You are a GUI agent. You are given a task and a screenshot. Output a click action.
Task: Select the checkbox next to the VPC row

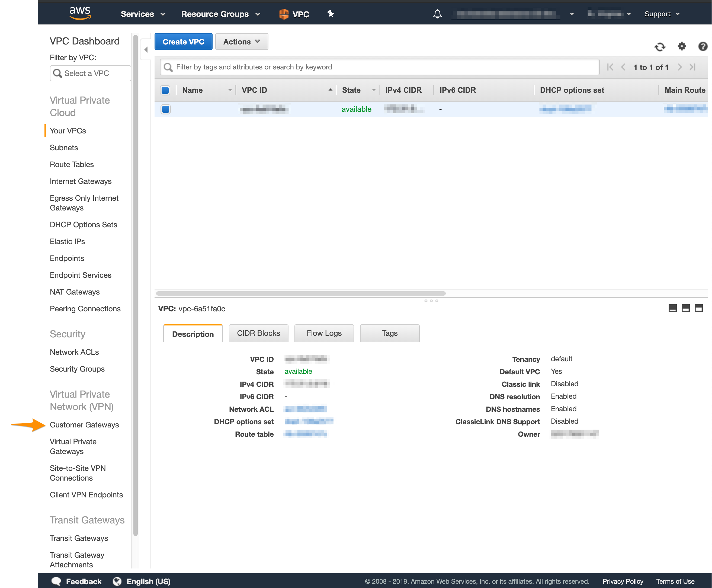(166, 109)
